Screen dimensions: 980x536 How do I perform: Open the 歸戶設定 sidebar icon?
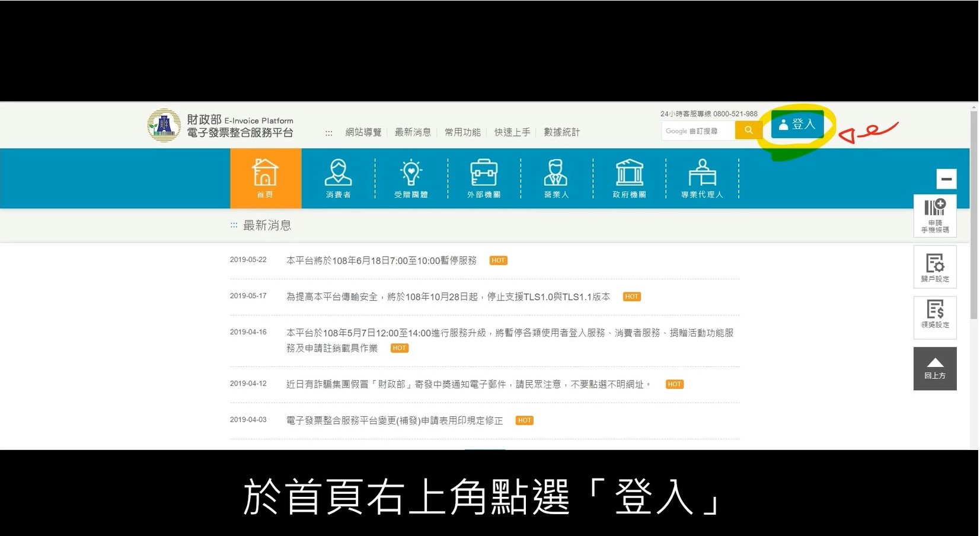935,267
